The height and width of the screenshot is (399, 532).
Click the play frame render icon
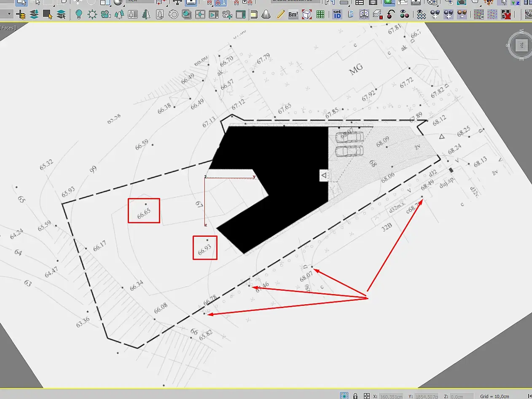(214, 15)
